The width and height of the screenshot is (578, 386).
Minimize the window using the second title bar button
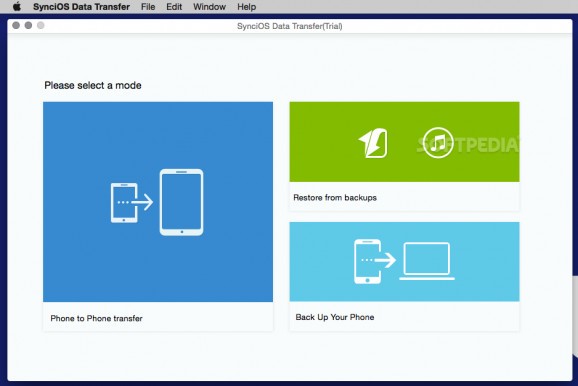coord(28,25)
